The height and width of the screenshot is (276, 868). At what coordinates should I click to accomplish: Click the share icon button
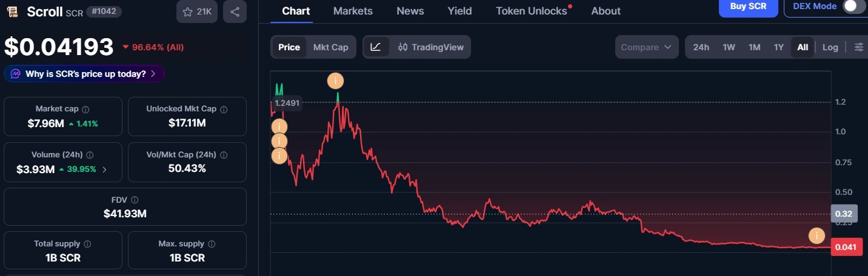click(235, 11)
